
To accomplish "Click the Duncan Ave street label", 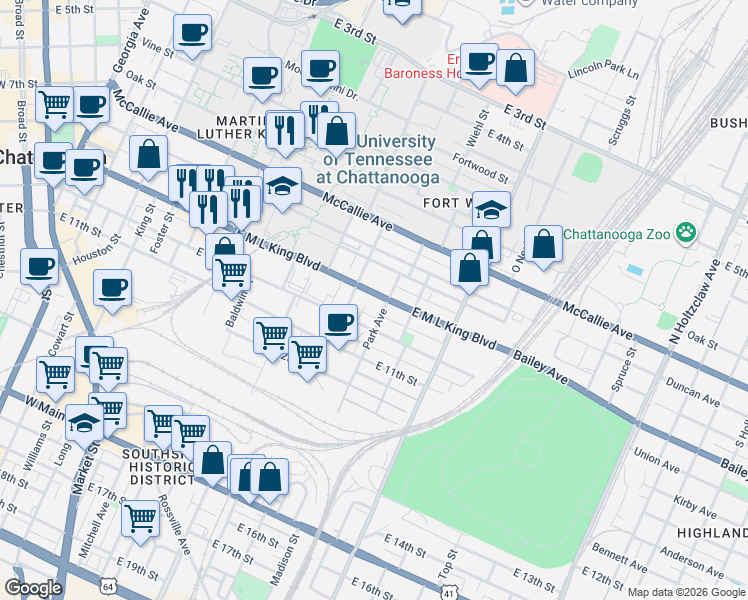I will pos(693,392).
